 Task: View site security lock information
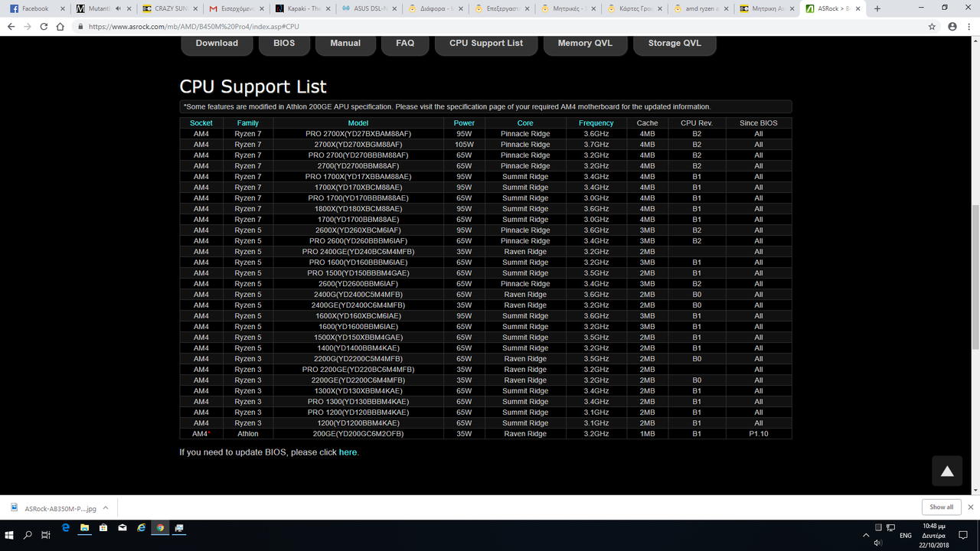click(80, 26)
